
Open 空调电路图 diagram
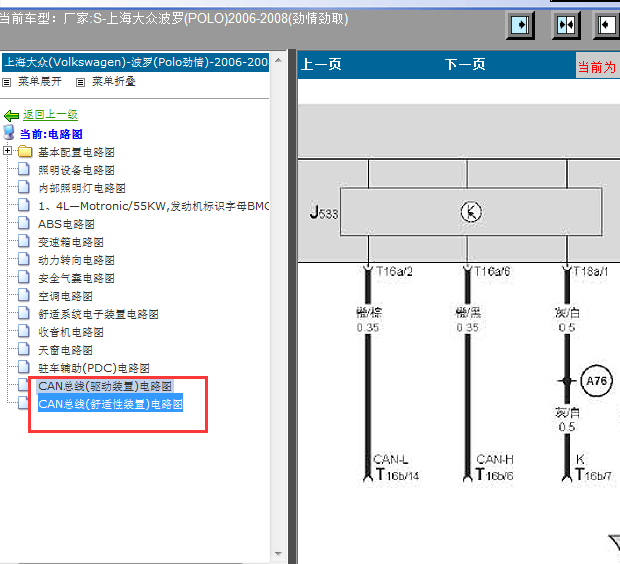coord(65,296)
